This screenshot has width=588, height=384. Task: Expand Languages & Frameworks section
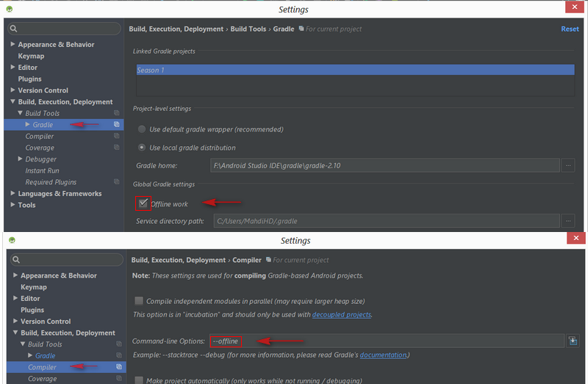(x=13, y=194)
